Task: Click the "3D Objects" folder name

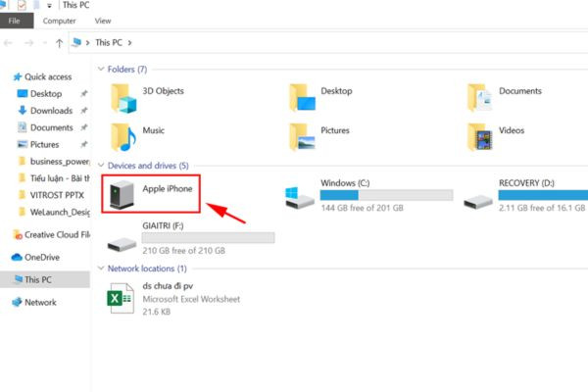Action: (x=163, y=91)
